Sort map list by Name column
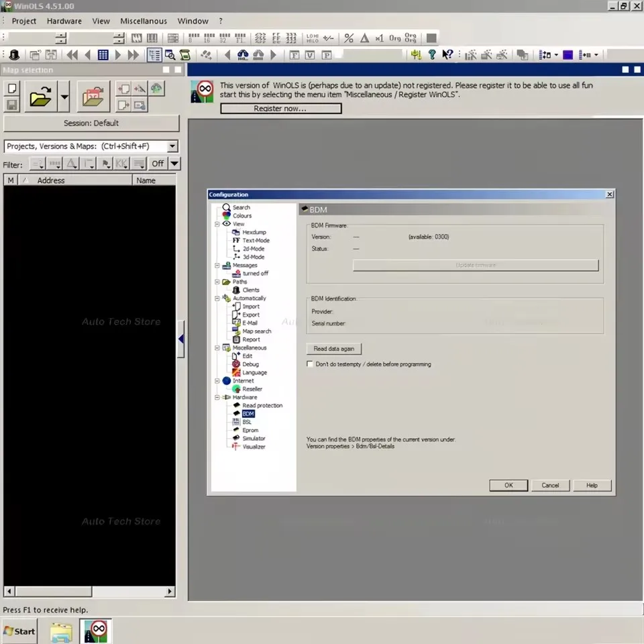644x644 pixels. (154, 180)
